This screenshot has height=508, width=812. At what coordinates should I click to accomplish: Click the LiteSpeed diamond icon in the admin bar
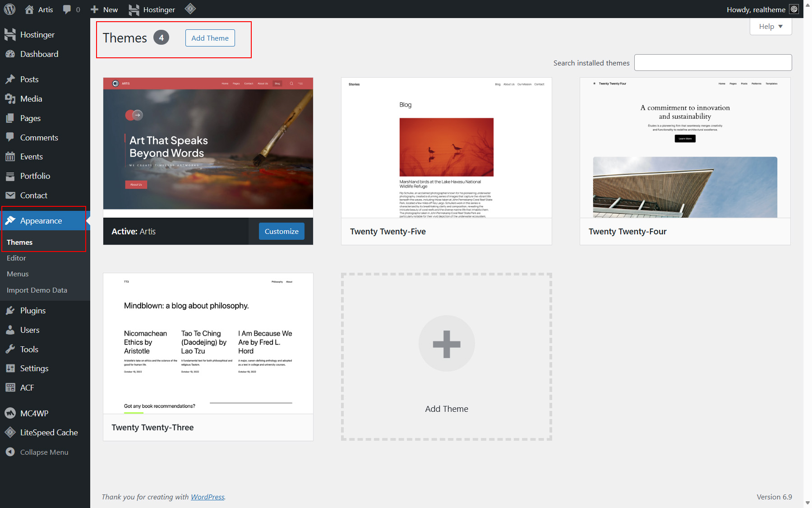pyautogui.click(x=190, y=9)
